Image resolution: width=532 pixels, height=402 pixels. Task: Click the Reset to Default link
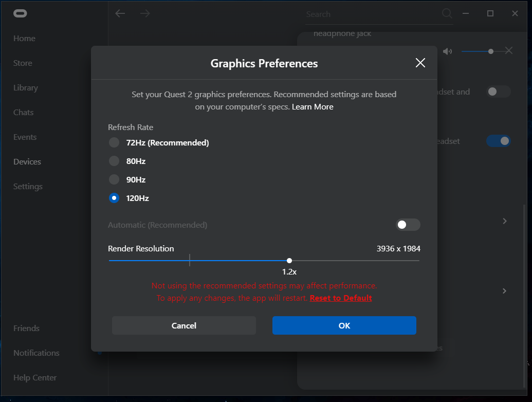coord(341,298)
